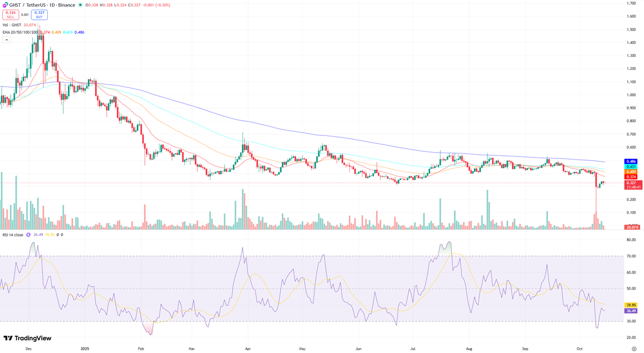644x353 pixels.
Task: Click the green market status dot
Action: [x=80, y=5]
